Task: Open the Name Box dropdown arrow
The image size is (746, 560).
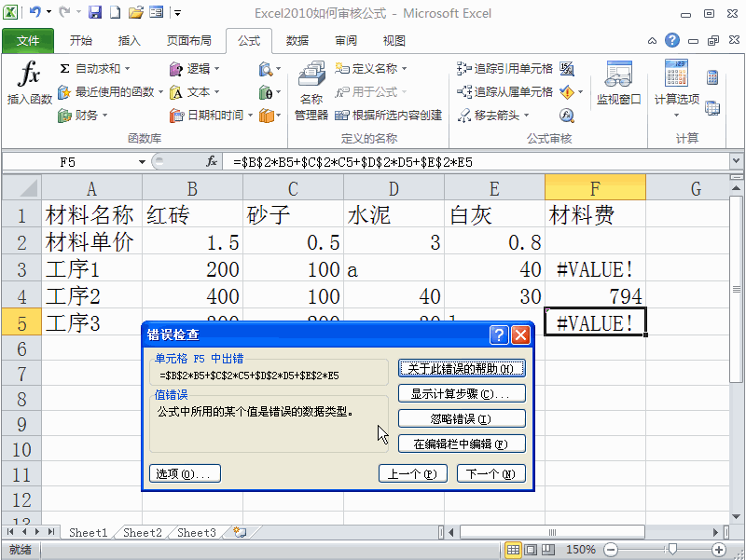Action: [142, 160]
